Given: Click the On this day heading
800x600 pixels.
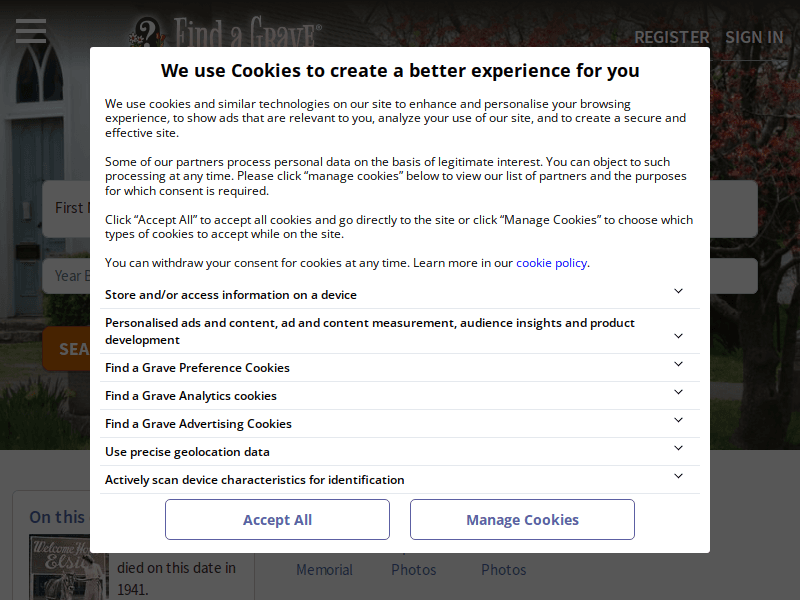Looking at the screenshot, I should tap(57, 517).
